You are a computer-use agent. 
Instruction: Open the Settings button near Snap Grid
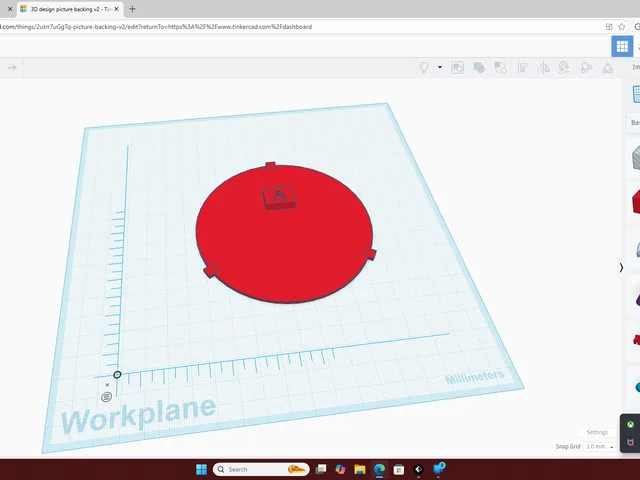point(597,432)
